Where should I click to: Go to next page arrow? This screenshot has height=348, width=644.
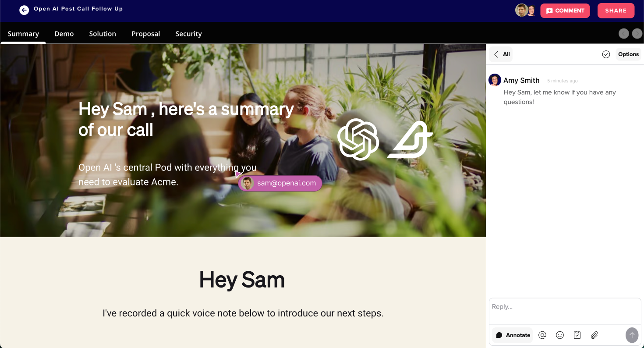point(637,33)
